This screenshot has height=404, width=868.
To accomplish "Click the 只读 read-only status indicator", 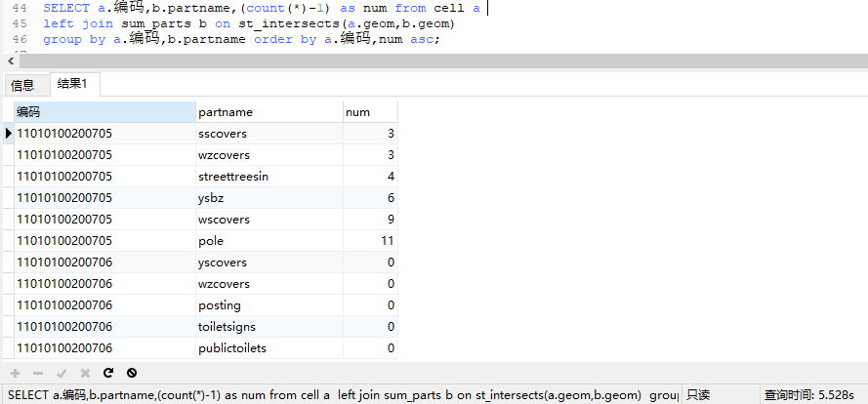I will (697, 395).
